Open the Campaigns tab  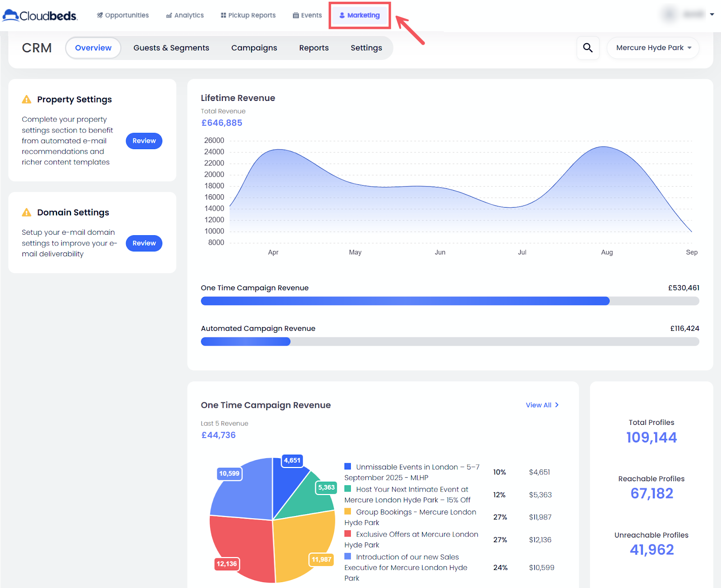[254, 48]
